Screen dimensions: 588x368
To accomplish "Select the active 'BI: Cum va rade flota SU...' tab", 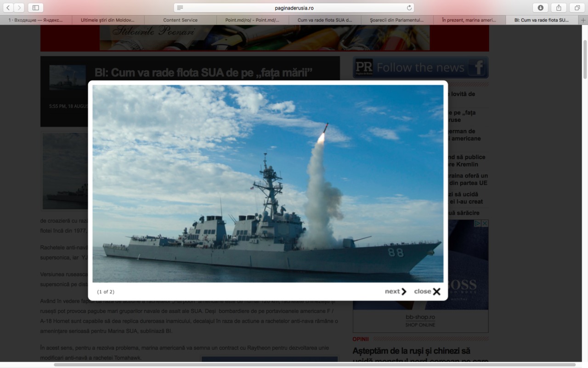I will pos(542,20).
